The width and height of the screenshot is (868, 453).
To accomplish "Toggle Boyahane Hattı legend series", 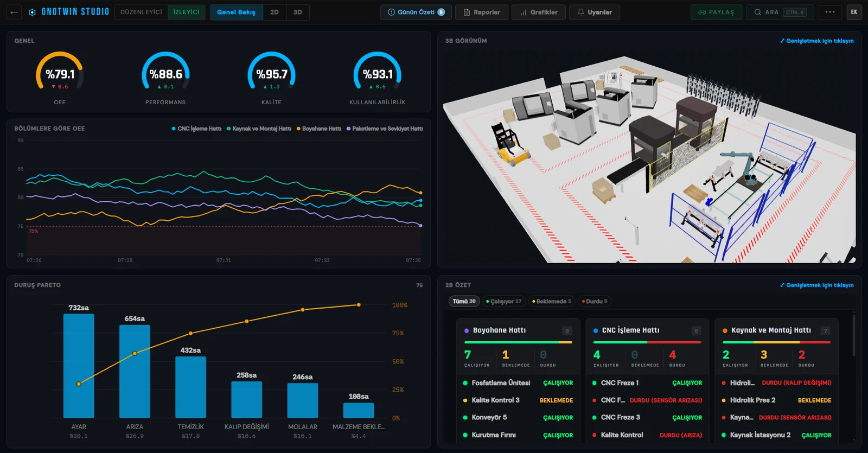I will click(x=318, y=129).
